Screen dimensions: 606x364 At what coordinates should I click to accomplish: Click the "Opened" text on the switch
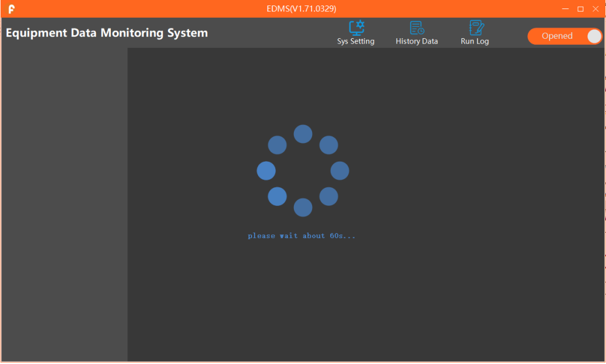(x=557, y=36)
